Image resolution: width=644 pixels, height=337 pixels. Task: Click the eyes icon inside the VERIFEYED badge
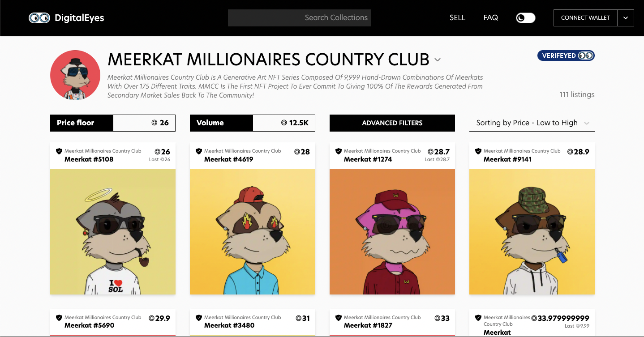[x=587, y=55]
